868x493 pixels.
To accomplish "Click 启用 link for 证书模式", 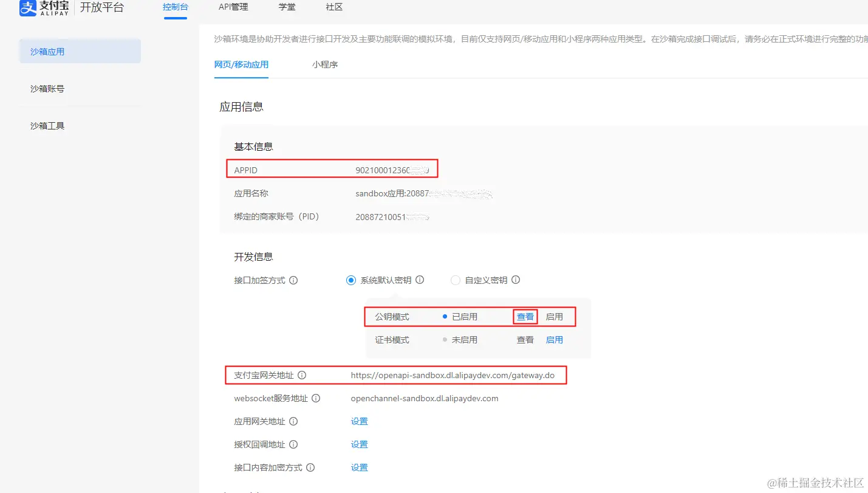I will (555, 340).
